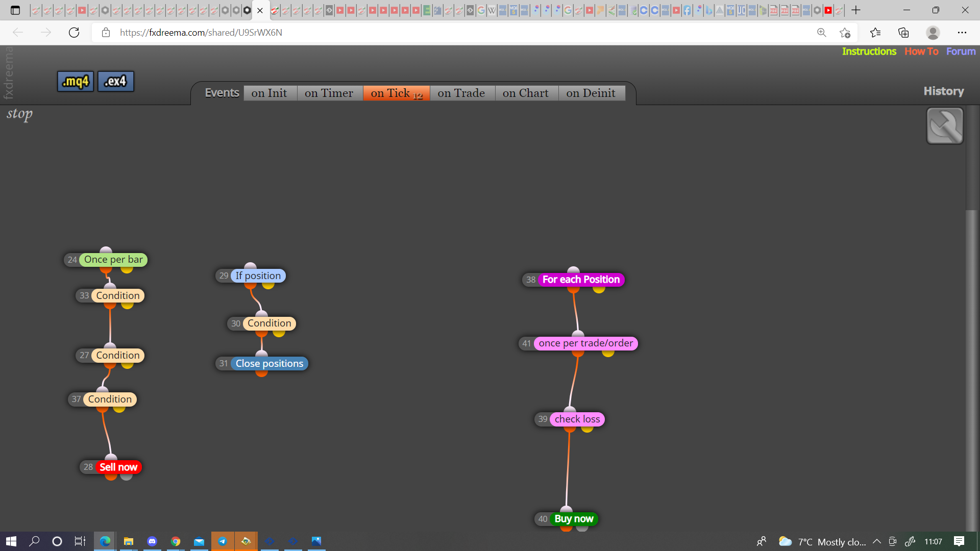Viewport: 980px width, 551px height.
Task: Select Condition block 33
Action: pyautogui.click(x=118, y=295)
